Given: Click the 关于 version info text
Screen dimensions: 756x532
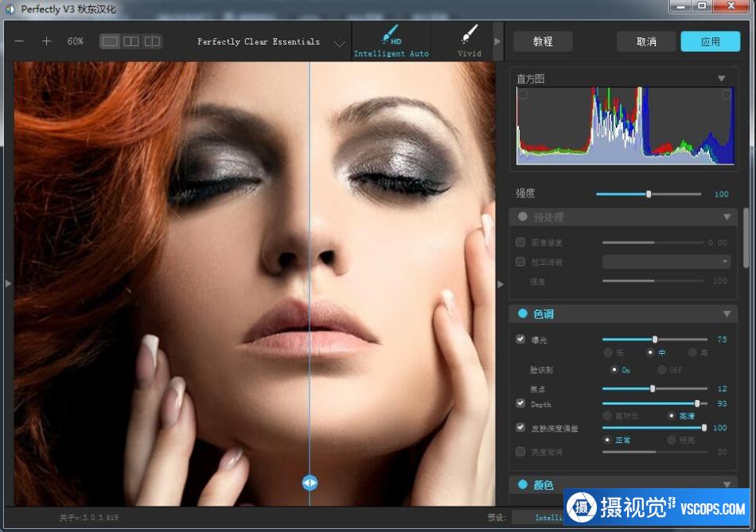Looking at the screenshot, I should (x=88, y=518).
